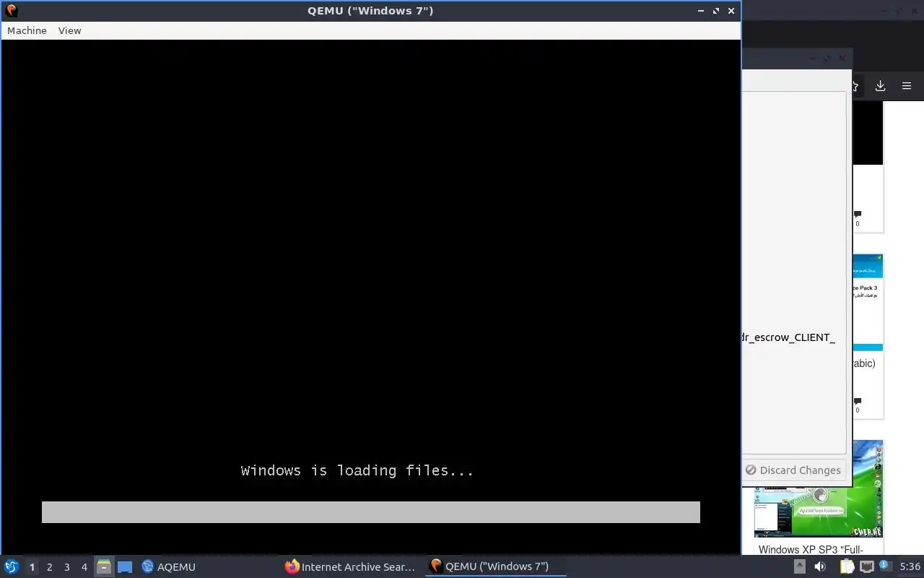Viewport: 924px width, 578px height.
Task: Open the View menu in QEMU
Action: [x=69, y=30]
